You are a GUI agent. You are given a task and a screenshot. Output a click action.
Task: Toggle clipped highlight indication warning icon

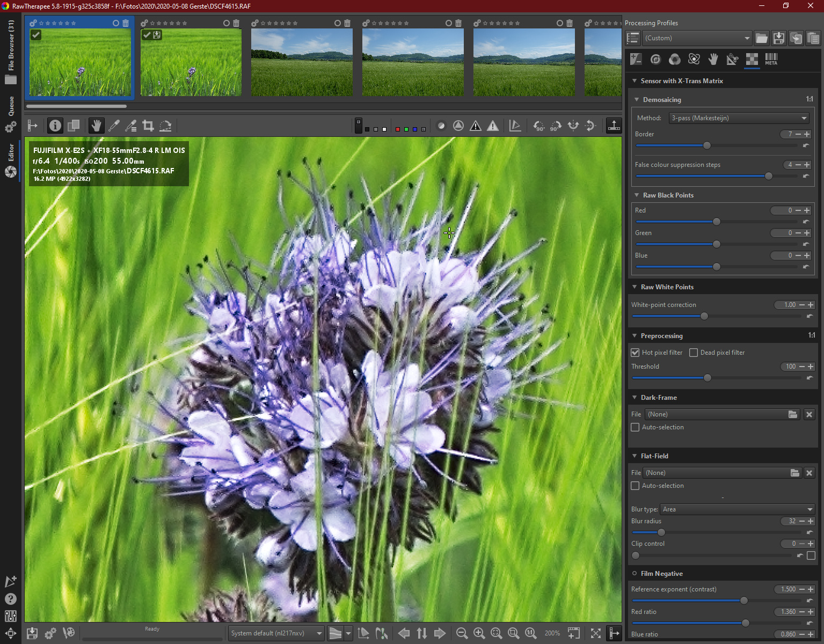[492, 126]
